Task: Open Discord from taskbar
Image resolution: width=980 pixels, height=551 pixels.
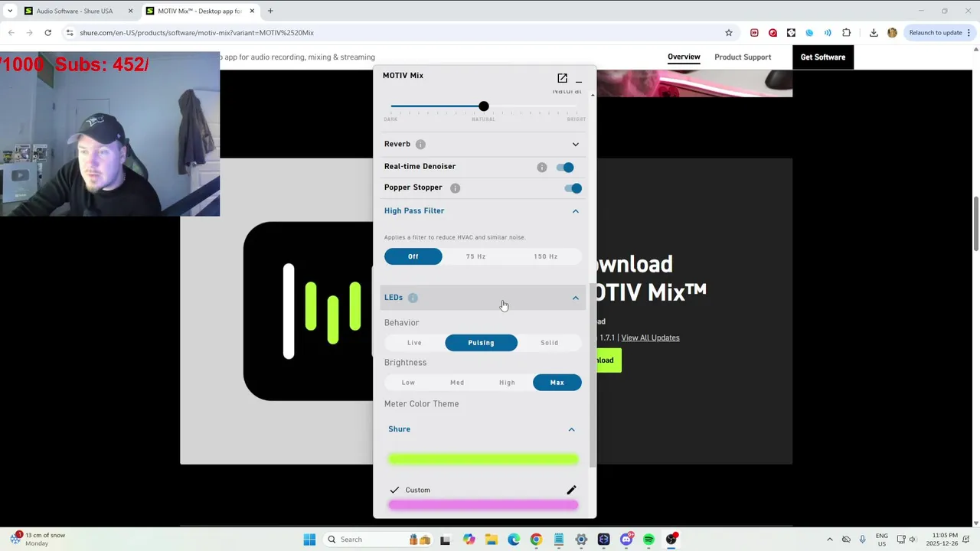Action: coord(626,540)
